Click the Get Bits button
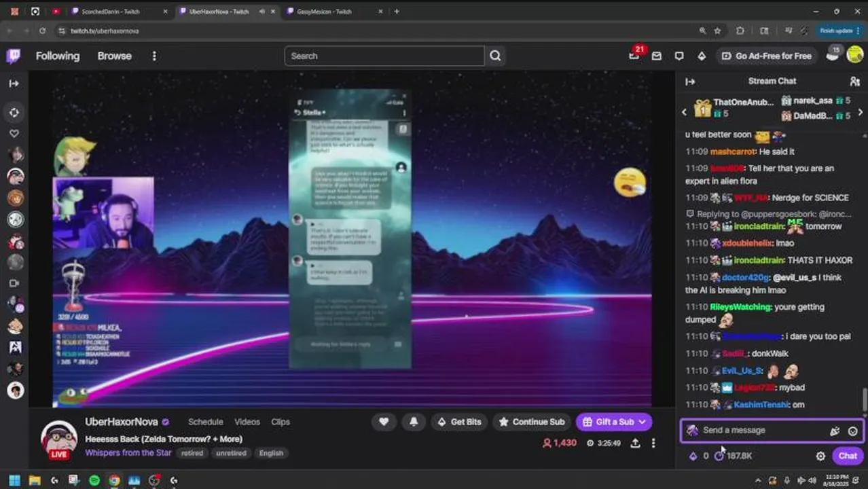The width and height of the screenshot is (868, 489). pos(459,422)
